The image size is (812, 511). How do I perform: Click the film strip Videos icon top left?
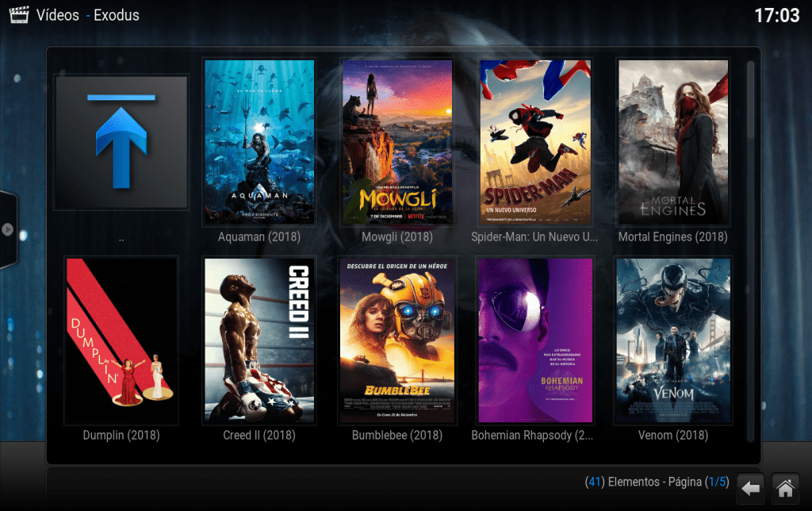pos(17,14)
